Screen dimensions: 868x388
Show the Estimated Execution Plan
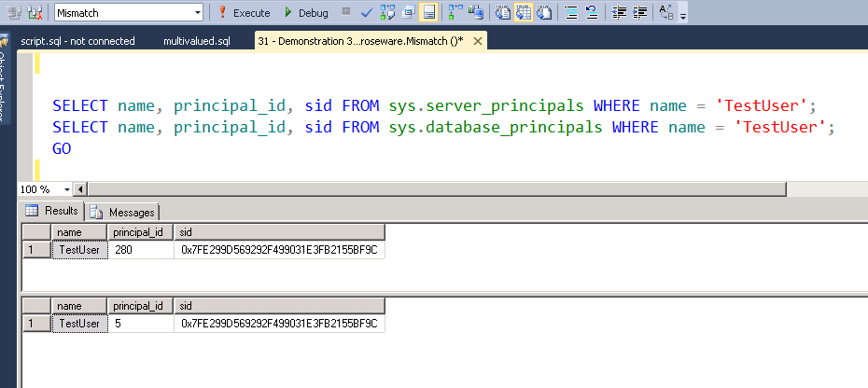click(x=387, y=13)
